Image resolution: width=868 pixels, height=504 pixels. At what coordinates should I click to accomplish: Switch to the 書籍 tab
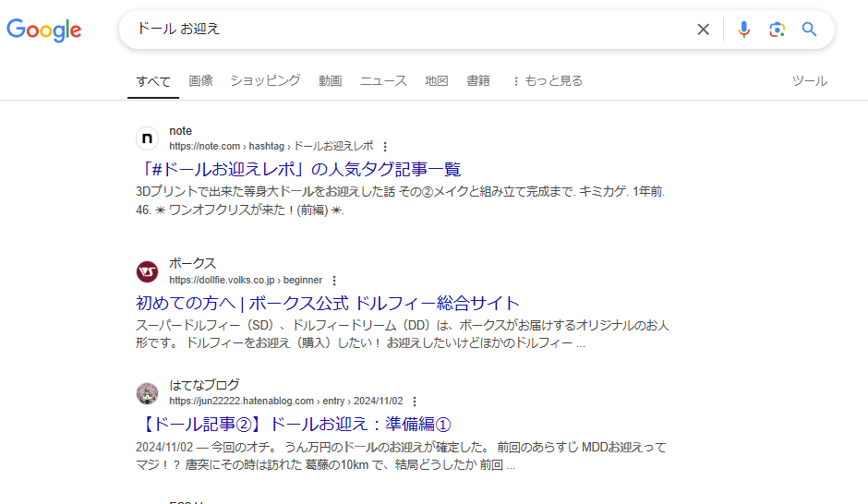click(478, 81)
